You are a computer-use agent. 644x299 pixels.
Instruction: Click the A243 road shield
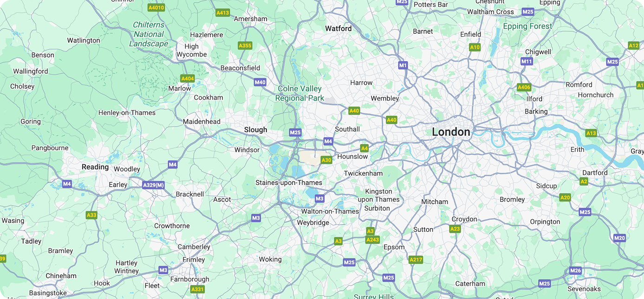coord(372,240)
